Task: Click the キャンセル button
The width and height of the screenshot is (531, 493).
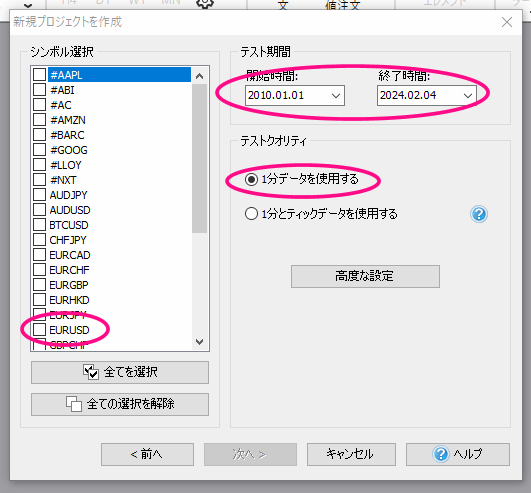Action: (351, 454)
